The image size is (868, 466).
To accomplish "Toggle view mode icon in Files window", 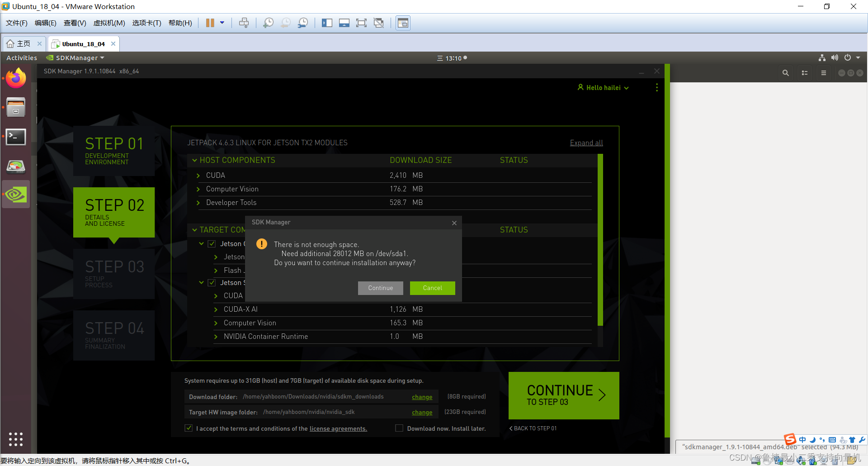I will [x=805, y=73].
